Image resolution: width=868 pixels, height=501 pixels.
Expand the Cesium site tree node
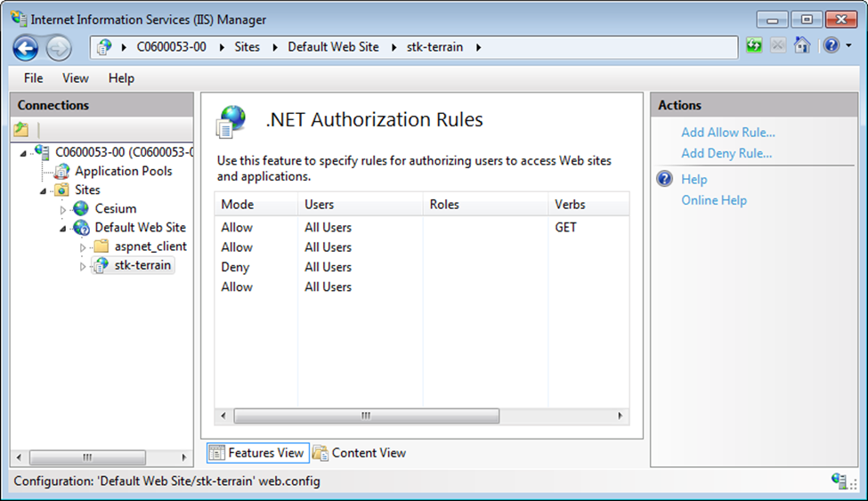[62, 210]
